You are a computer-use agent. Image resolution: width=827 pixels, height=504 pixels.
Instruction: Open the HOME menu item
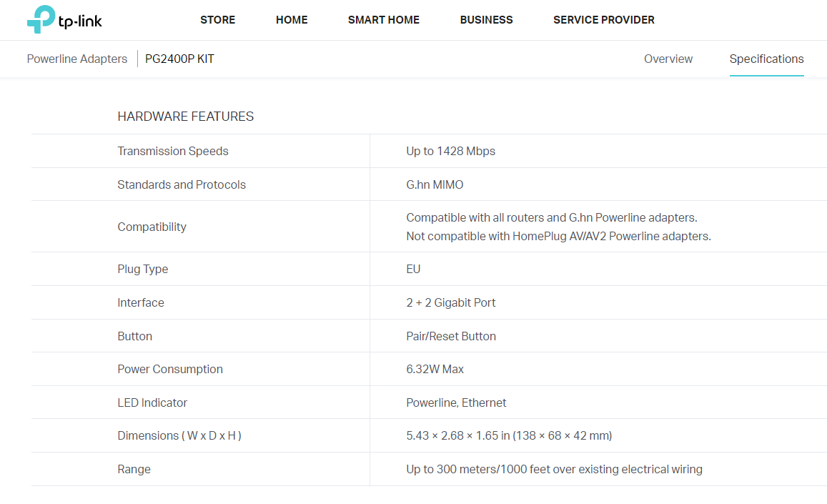coord(292,20)
